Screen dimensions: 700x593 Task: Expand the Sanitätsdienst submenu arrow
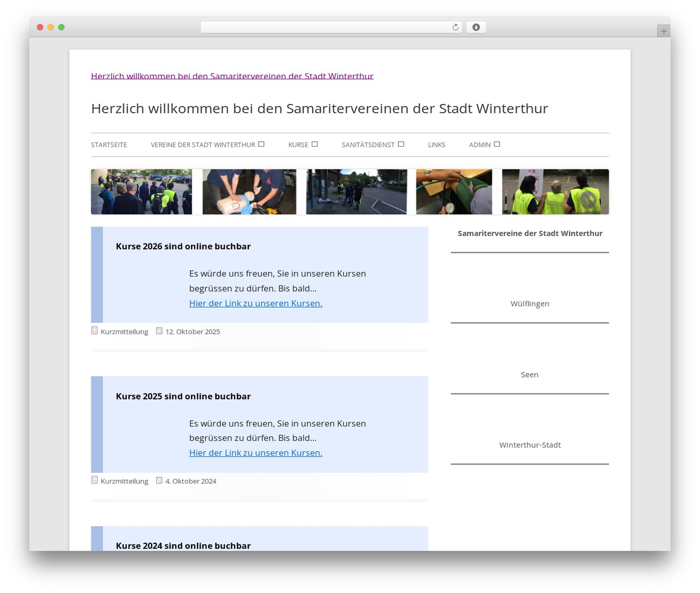pyautogui.click(x=401, y=144)
